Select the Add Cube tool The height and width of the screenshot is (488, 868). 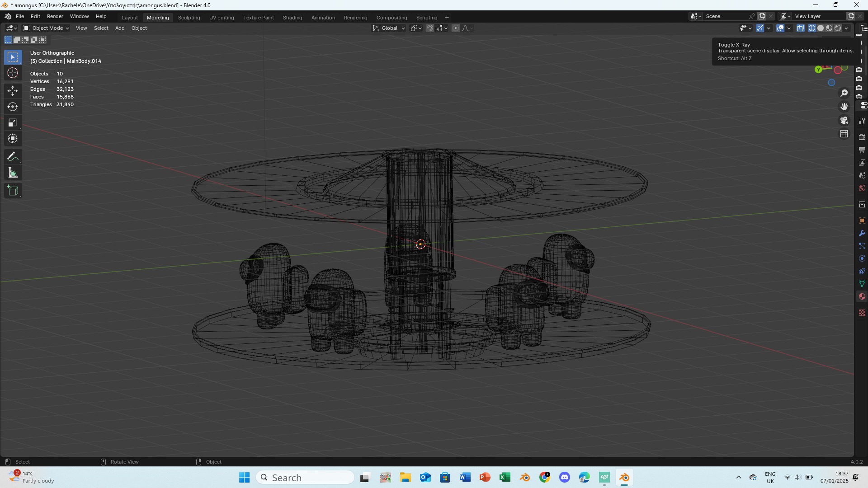click(13, 191)
